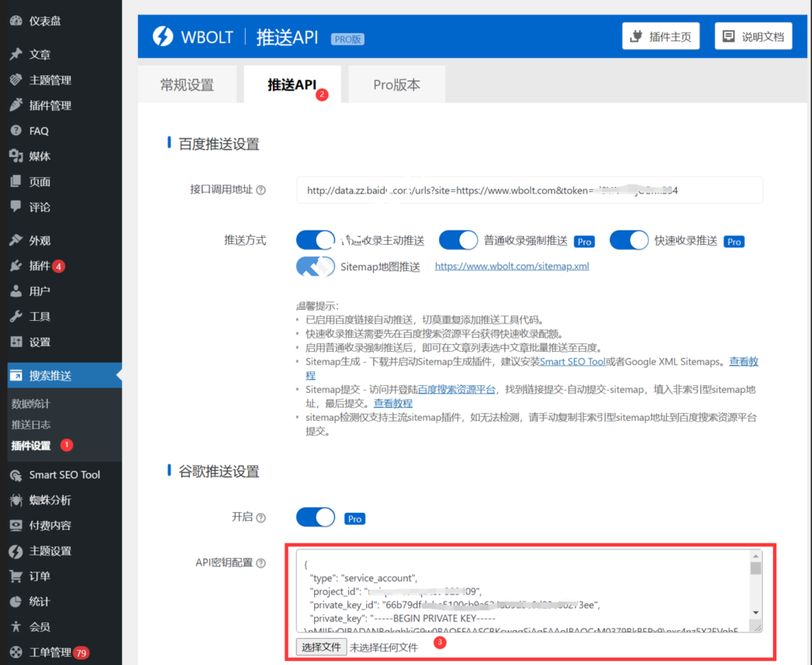Switch to the 常规设置 tab

(x=187, y=84)
